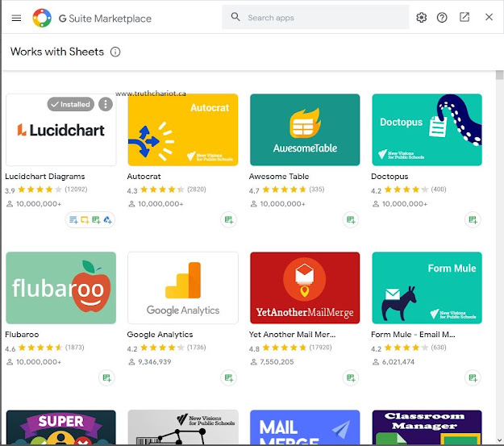Open the grey New Visions card
This screenshot has height=446, width=504.
pos(183,427)
